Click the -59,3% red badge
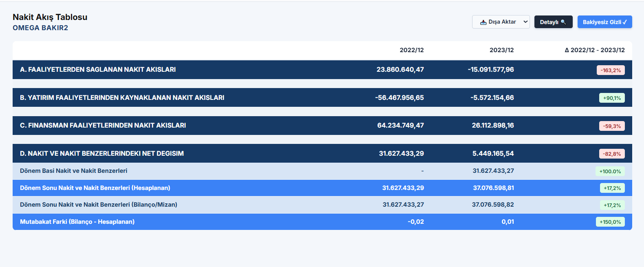 (612, 126)
